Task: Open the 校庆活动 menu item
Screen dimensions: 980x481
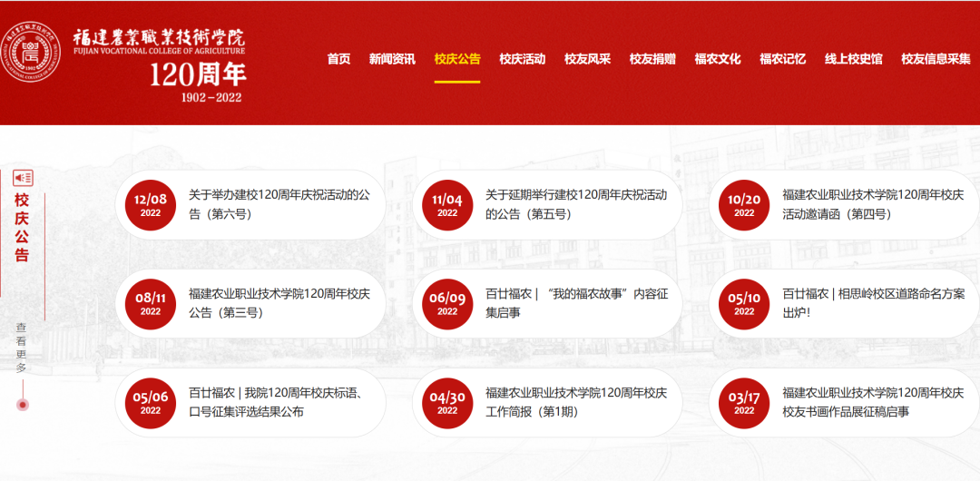Action: pos(523,59)
